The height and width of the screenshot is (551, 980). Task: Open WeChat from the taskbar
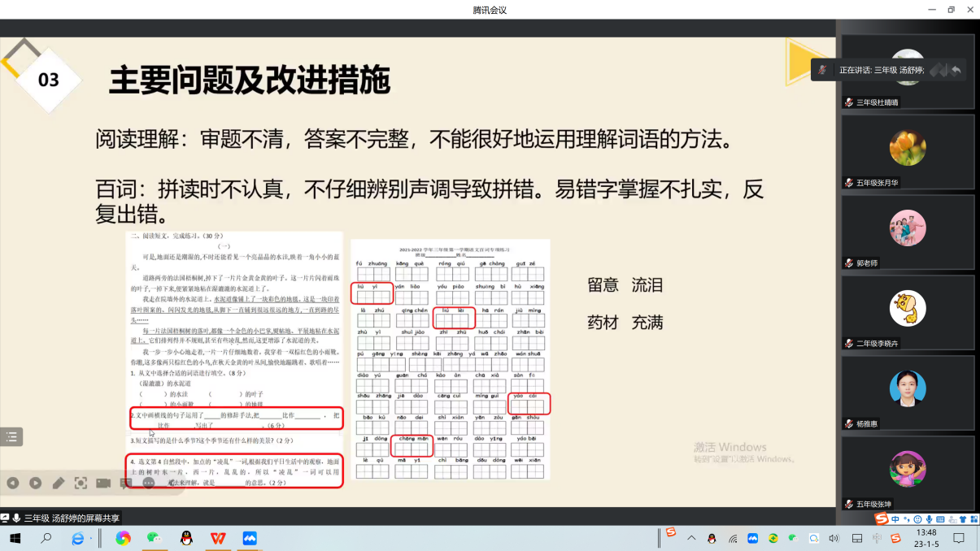click(x=153, y=538)
